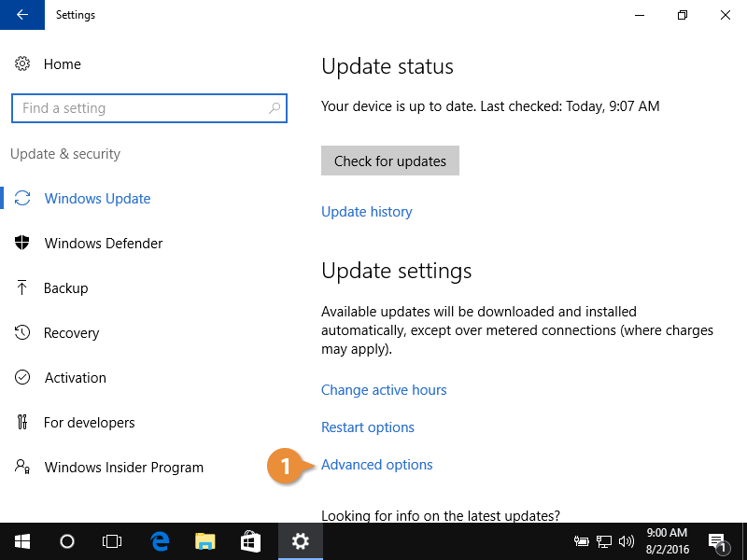Open Advanced options link
747x560 pixels.
click(x=377, y=465)
